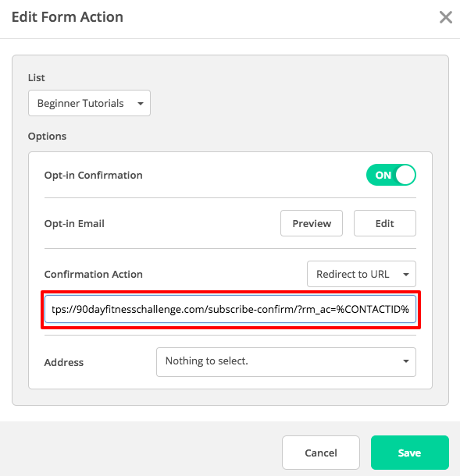Screen dimensions: 460x476
Task: Click the Opt-in Confirmation label text
Action: pyautogui.click(x=93, y=175)
